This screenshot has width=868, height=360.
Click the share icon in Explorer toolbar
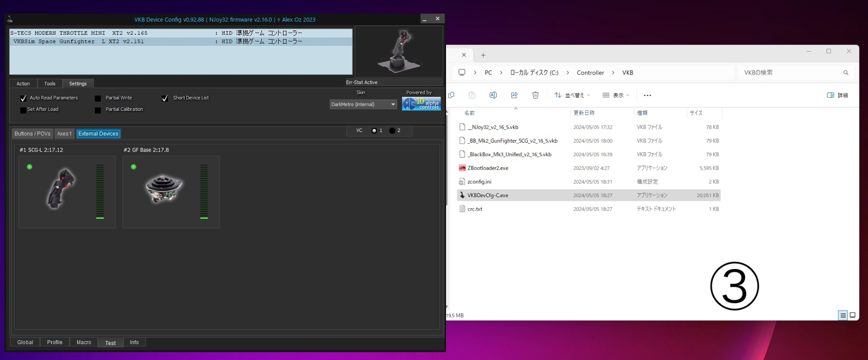coord(514,95)
